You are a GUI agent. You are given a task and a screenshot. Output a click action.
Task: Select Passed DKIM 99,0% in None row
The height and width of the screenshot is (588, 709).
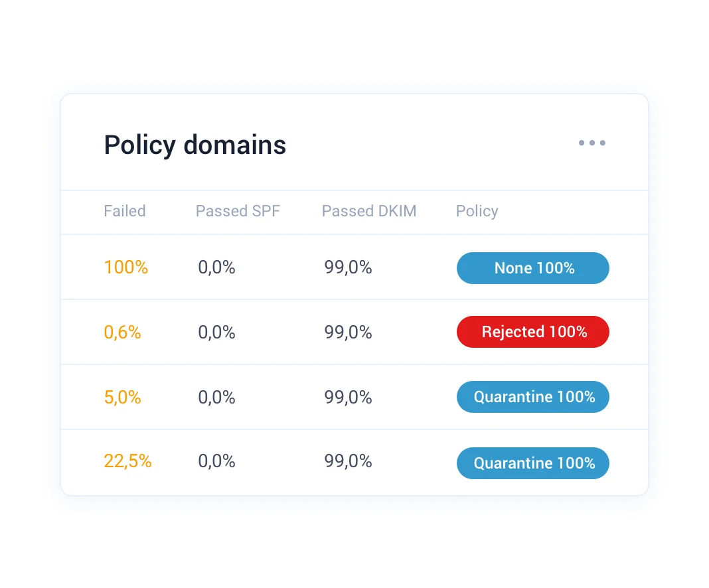pos(349,267)
